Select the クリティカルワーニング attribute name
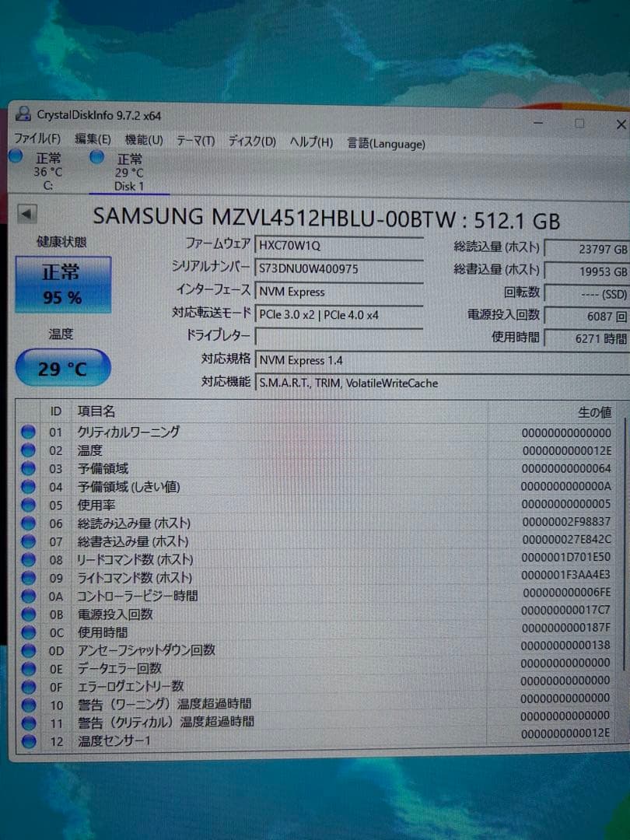This screenshot has height=840, width=630. [x=128, y=432]
